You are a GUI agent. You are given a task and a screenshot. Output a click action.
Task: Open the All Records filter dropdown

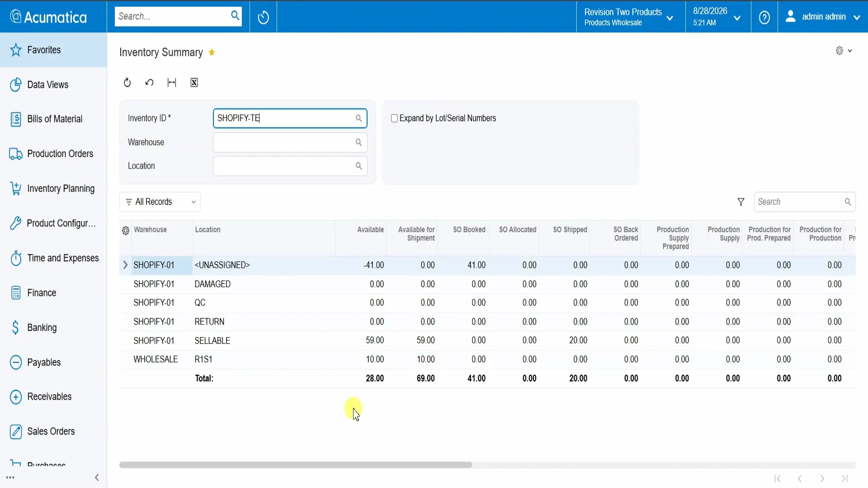coord(160,202)
